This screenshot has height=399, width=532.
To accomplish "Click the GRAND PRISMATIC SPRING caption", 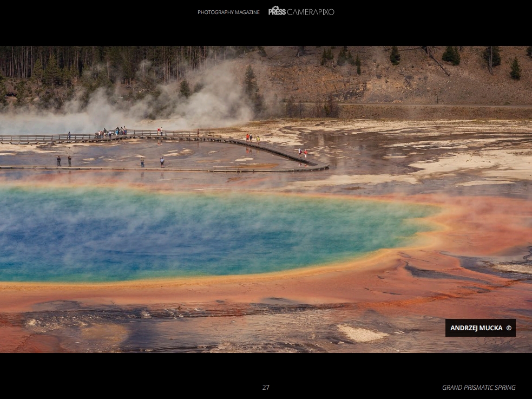I will 478,388.
